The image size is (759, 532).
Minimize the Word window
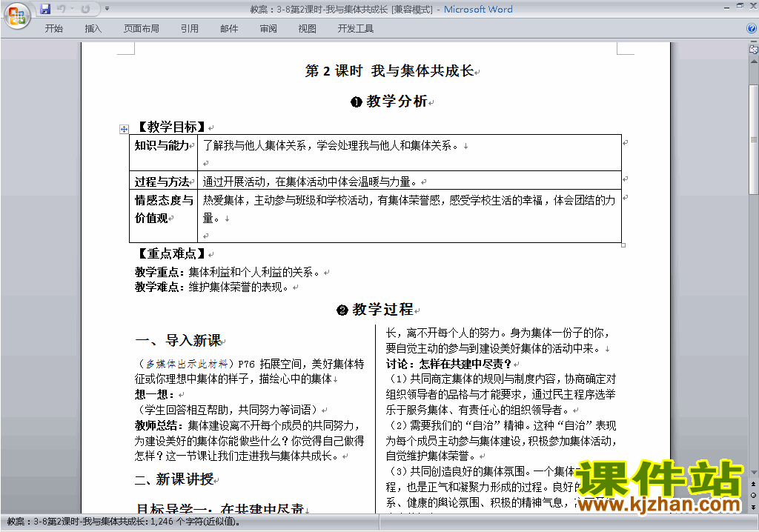(727, 7)
